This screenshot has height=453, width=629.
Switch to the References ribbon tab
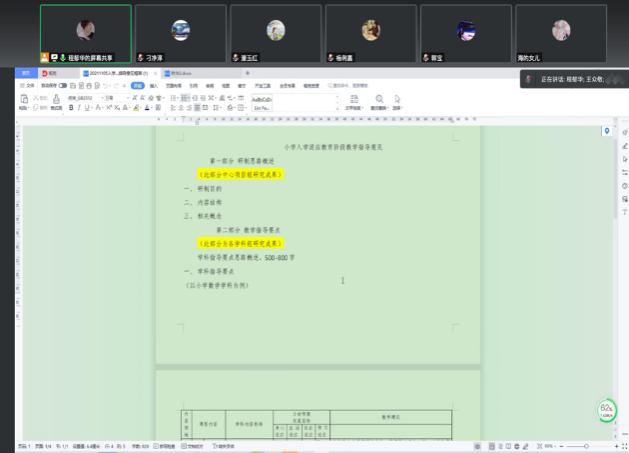[193, 85]
